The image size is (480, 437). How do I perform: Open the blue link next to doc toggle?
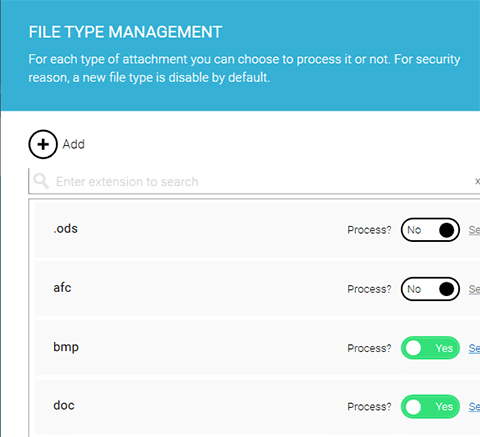pos(474,407)
